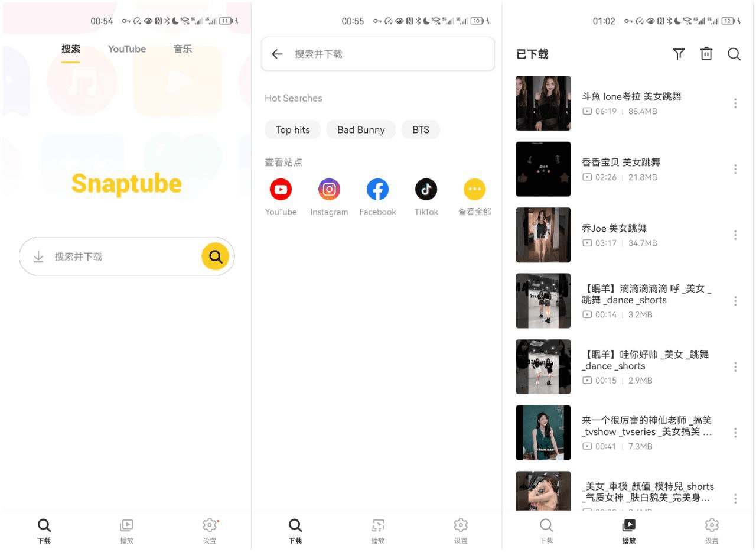Image resolution: width=756 pixels, height=552 pixels.
Task: Switch to the 音乐 top tab
Action: click(183, 49)
